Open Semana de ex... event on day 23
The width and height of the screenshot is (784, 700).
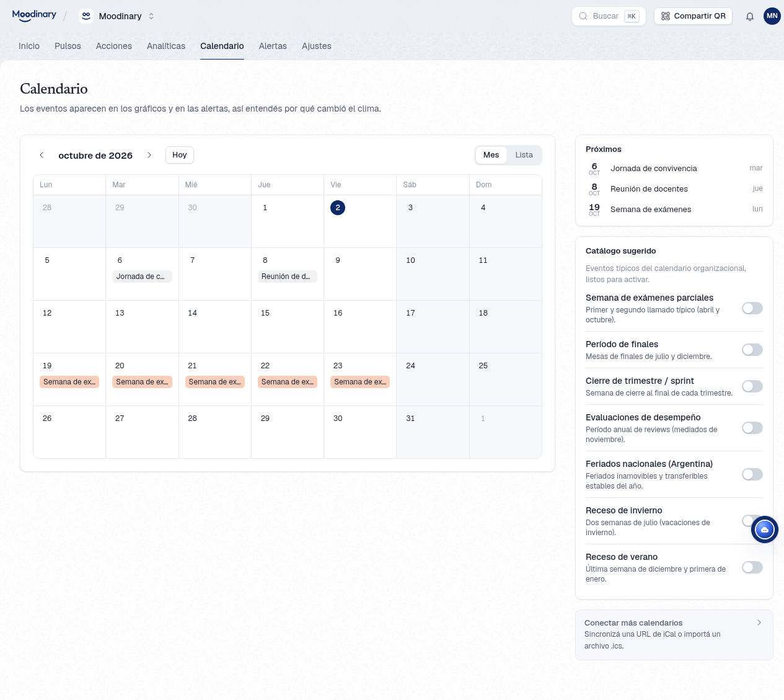[x=360, y=382]
